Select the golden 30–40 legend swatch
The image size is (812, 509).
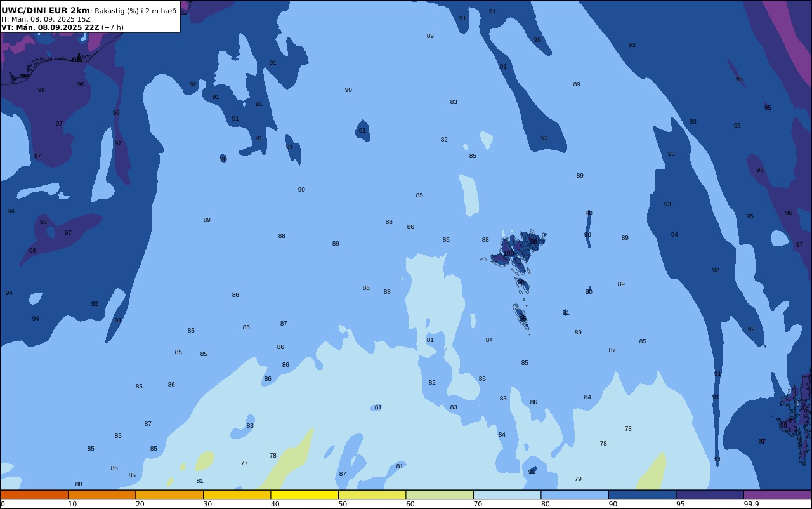tap(237, 494)
